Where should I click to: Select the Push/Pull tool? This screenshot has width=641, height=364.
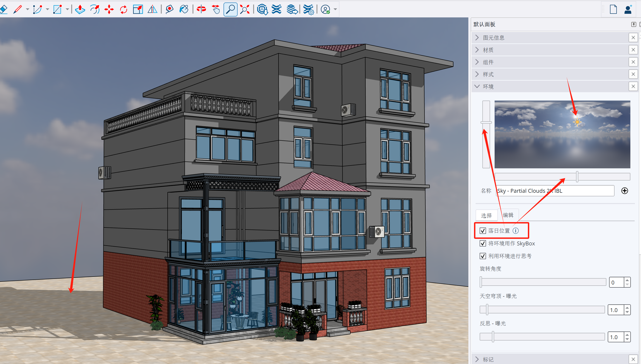pos(80,9)
